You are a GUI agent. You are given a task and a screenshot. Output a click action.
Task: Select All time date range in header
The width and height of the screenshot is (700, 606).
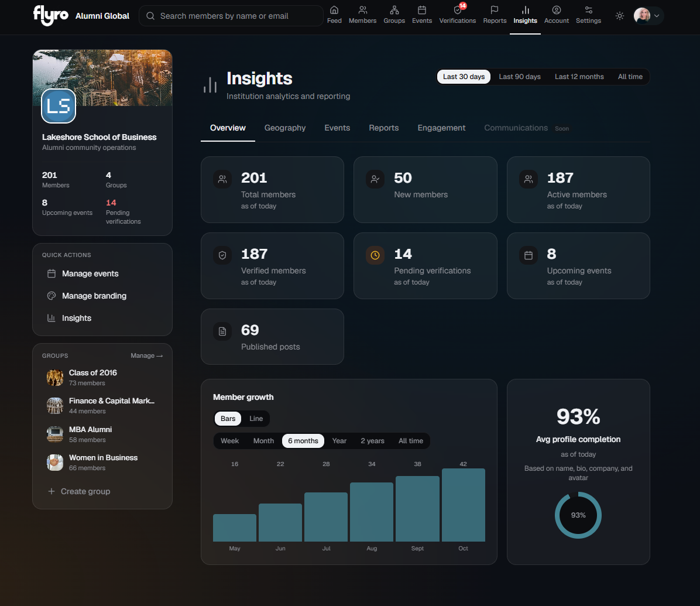(x=630, y=77)
